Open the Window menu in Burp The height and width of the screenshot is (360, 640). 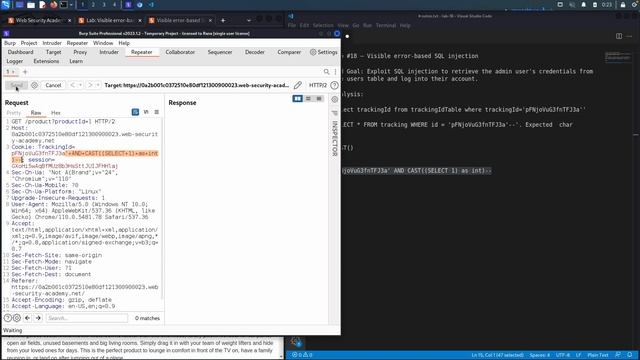click(x=103, y=43)
